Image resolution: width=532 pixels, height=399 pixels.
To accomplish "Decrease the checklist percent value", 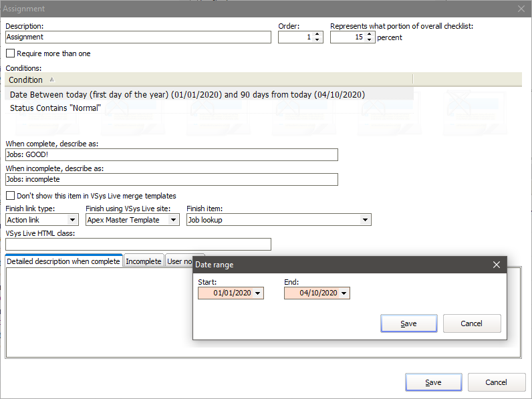I will pyautogui.click(x=370, y=40).
